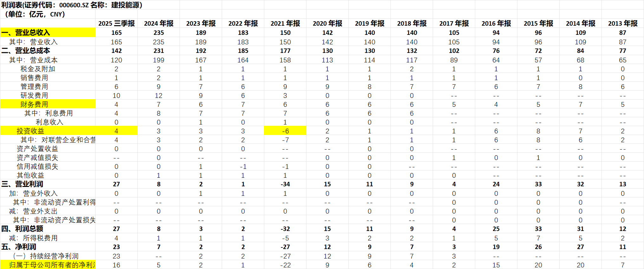Click the '信用减值损失' row label
644x269 pixels.
pos(37,166)
